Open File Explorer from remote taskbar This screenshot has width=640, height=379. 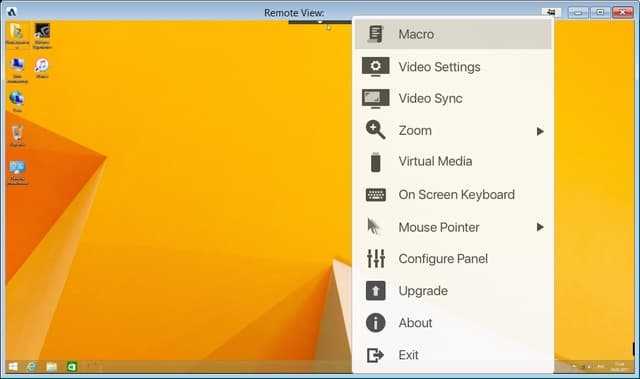pos(51,367)
